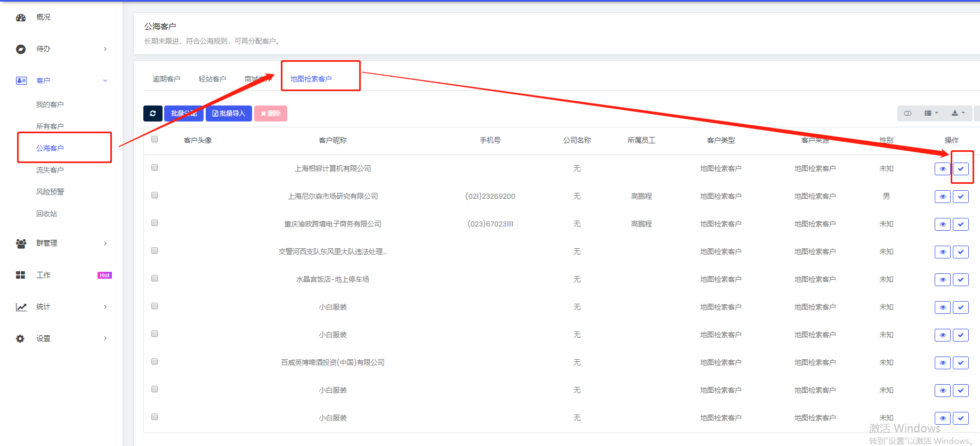Screen dimensions: 980x446
Task: Open the export data dropdown
Action: point(958,113)
